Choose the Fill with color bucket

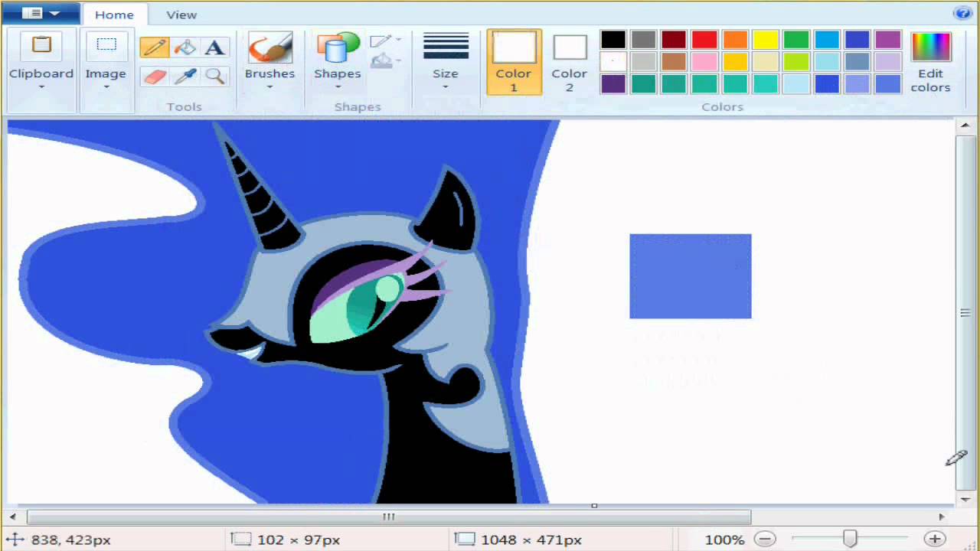click(x=185, y=47)
